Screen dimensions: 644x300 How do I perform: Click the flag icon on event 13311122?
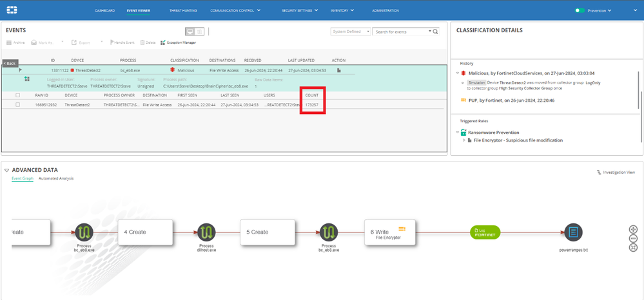(x=21, y=70)
